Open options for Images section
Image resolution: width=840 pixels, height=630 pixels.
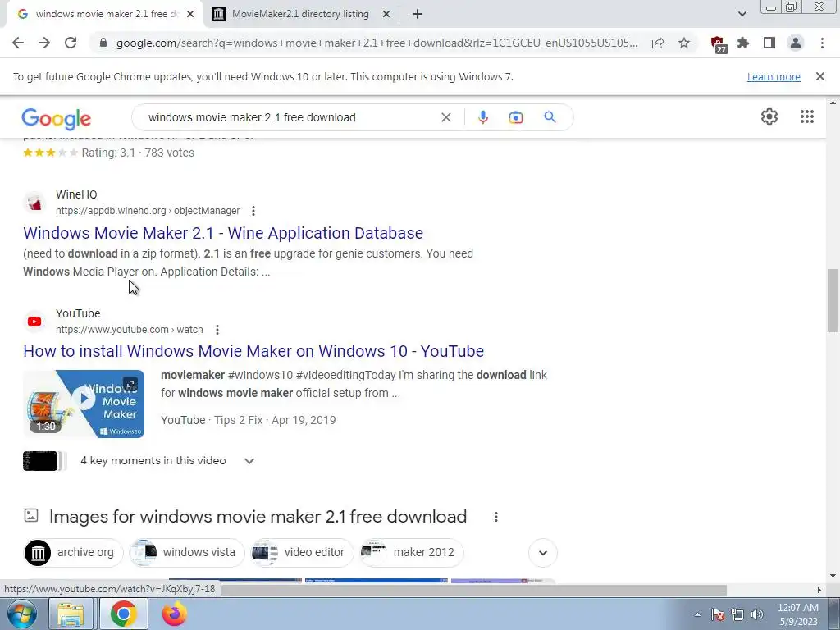[x=496, y=517]
